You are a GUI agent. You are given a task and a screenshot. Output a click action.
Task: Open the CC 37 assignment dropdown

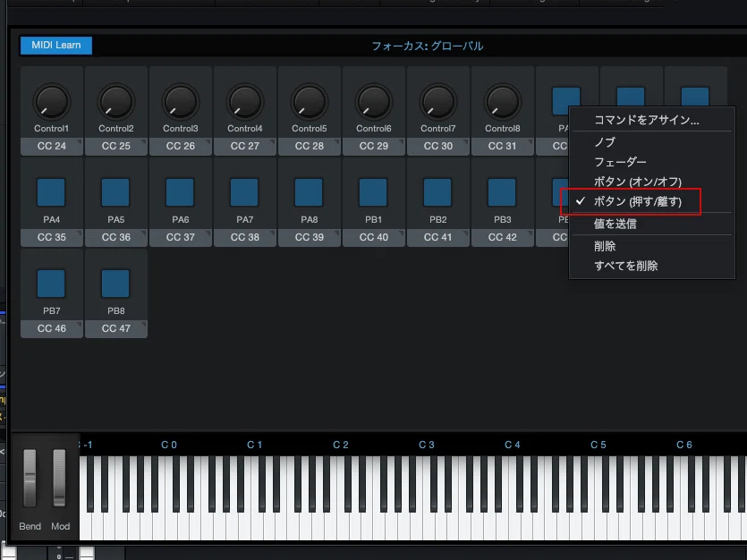point(181,237)
